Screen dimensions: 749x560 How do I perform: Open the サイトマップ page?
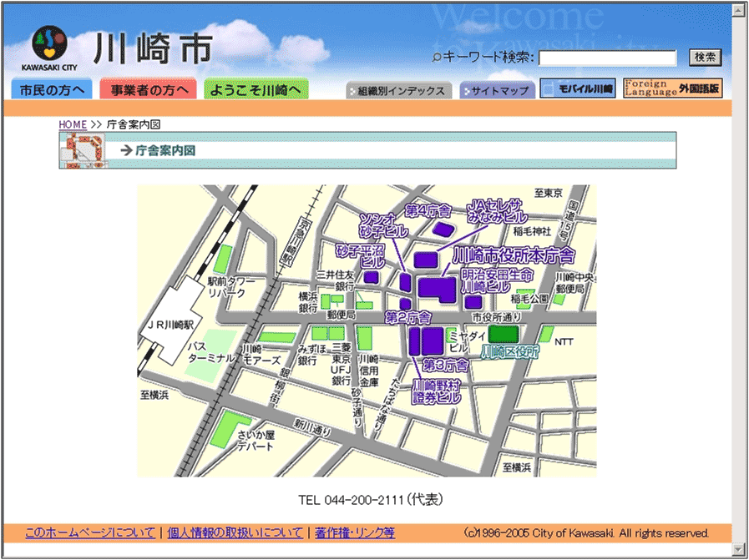[498, 91]
